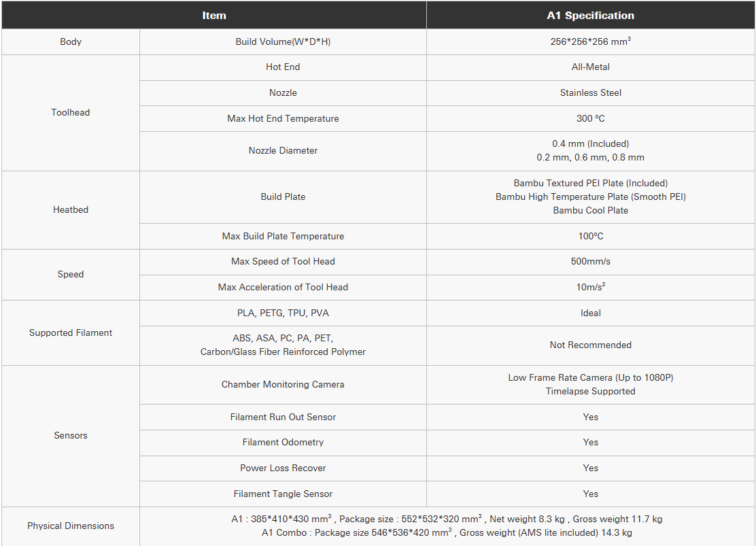Click the Not Recommended filament value
Screen dimensions: 756x546
tap(591, 345)
